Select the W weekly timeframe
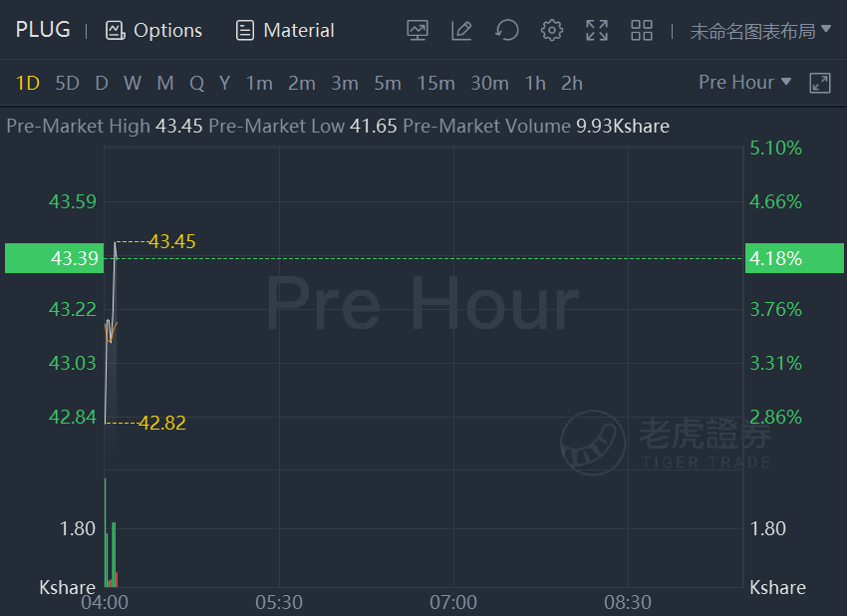This screenshot has height=616, width=847. (133, 83)
